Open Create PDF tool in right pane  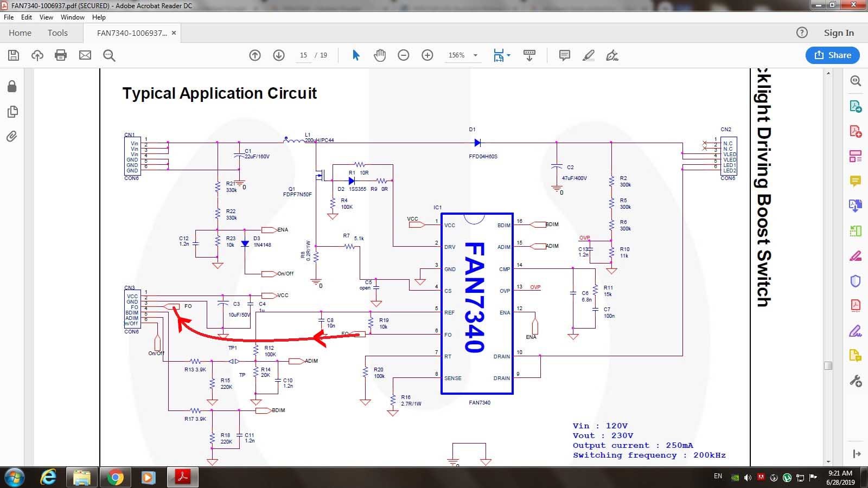(x=856, y=131)
